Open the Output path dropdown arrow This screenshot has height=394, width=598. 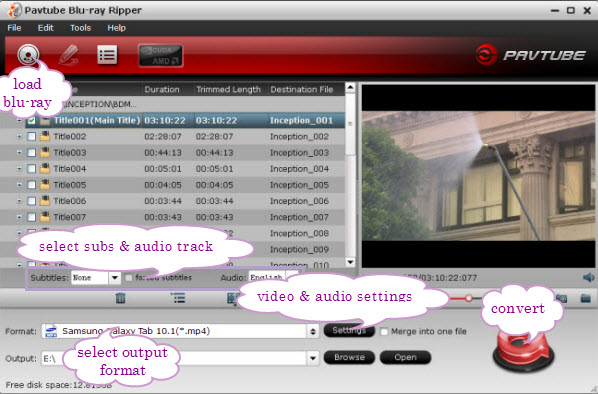tap(313, 358)
